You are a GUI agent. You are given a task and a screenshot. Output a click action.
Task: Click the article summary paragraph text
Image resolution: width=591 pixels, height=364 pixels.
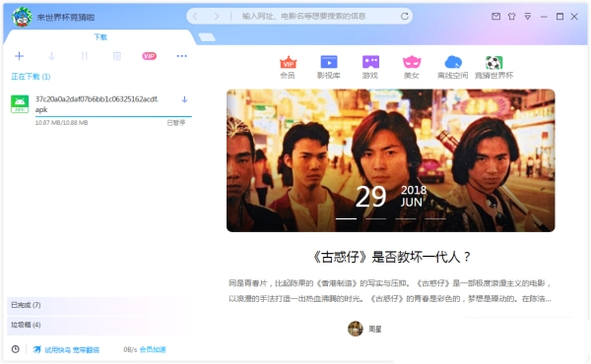point(390,291)
